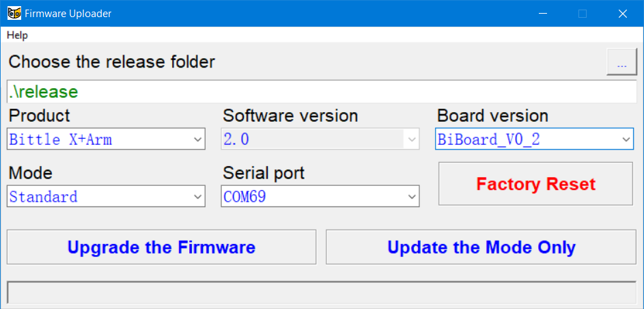Expand the Mode dropdown arrow

click(x=198, y=197)
